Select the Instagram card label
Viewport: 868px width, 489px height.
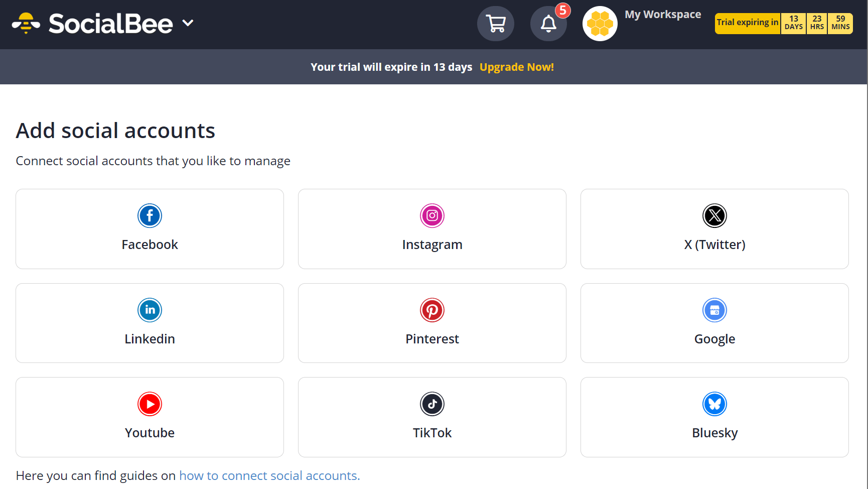pos(432,244)
